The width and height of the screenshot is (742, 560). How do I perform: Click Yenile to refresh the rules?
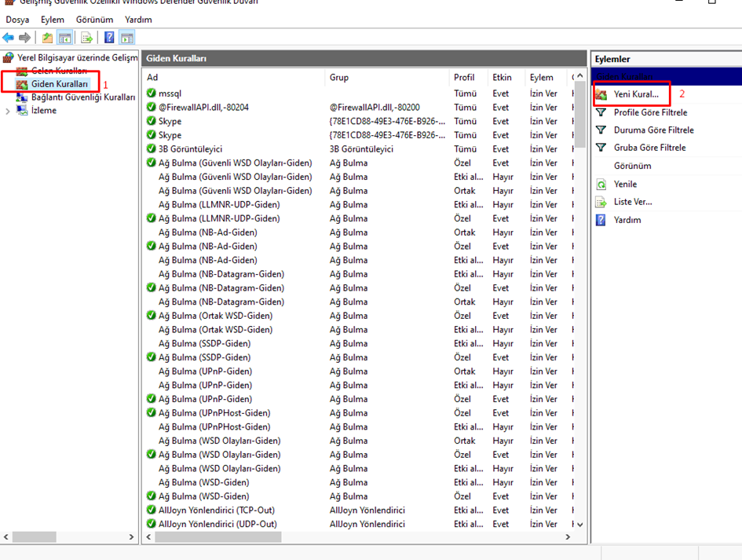625,184
